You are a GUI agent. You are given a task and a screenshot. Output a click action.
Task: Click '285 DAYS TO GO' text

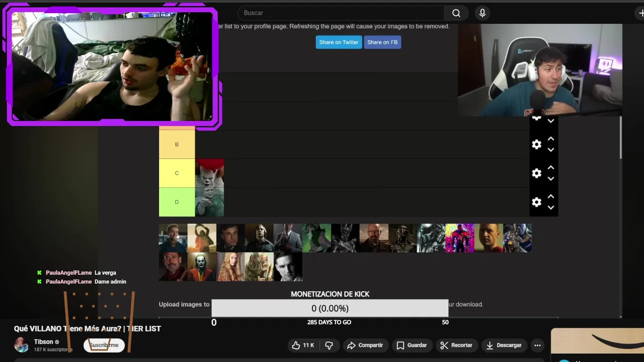329,322
